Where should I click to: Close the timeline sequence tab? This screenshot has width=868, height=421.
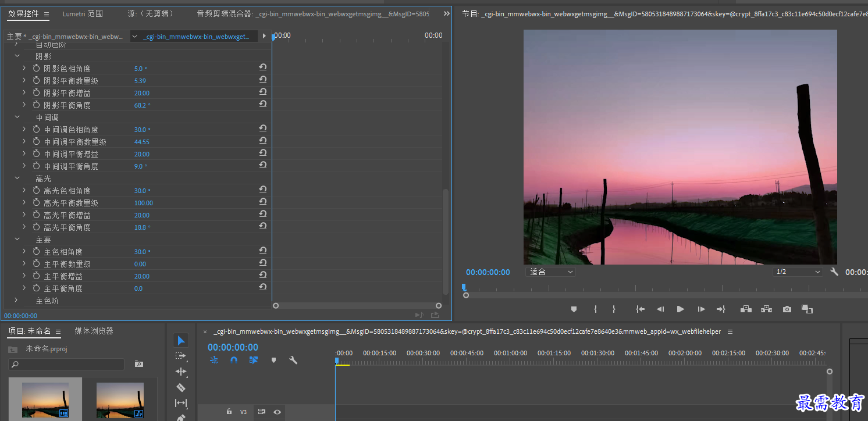pos(205,332)
